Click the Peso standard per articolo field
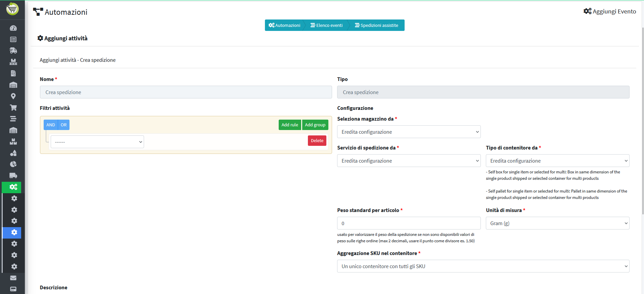 [409, 223]
